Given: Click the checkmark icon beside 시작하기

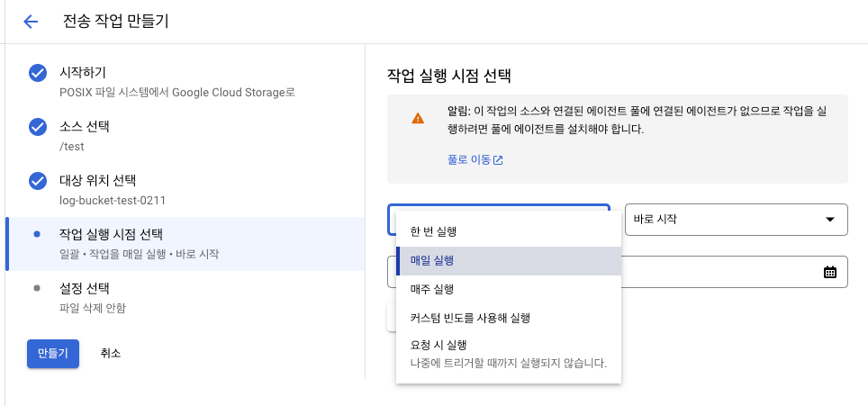Looking at the screenshot, I should 37,73.
